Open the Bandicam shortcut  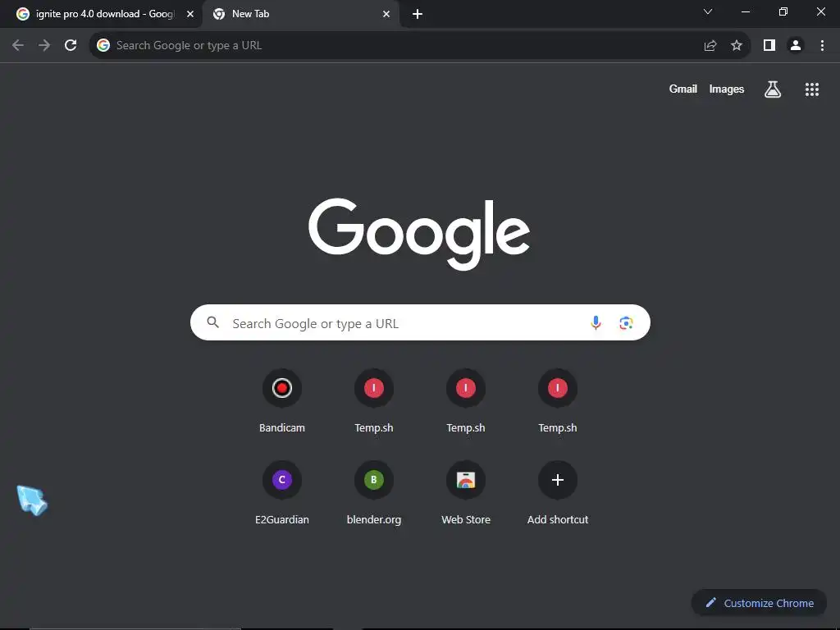[282, 401]
